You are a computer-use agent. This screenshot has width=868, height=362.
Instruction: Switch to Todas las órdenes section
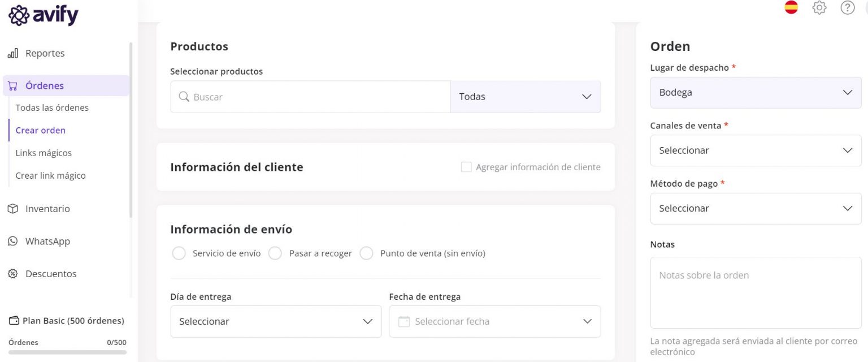point(52,107)
